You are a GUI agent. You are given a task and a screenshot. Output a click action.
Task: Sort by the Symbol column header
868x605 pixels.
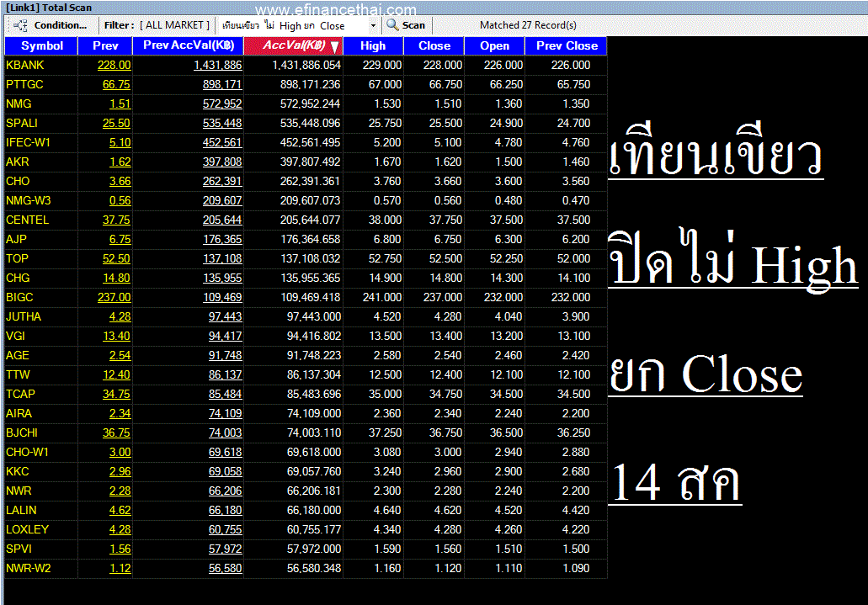tap(41, 46)
